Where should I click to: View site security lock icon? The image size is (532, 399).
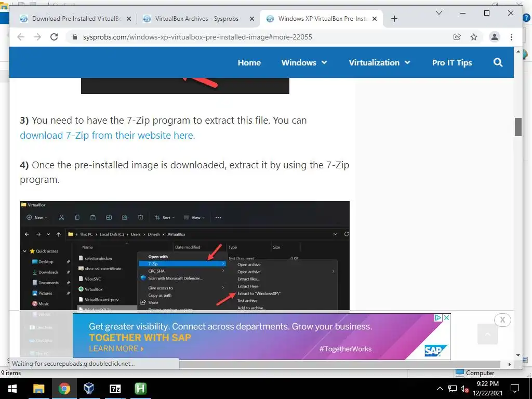(x=75, y=37)
